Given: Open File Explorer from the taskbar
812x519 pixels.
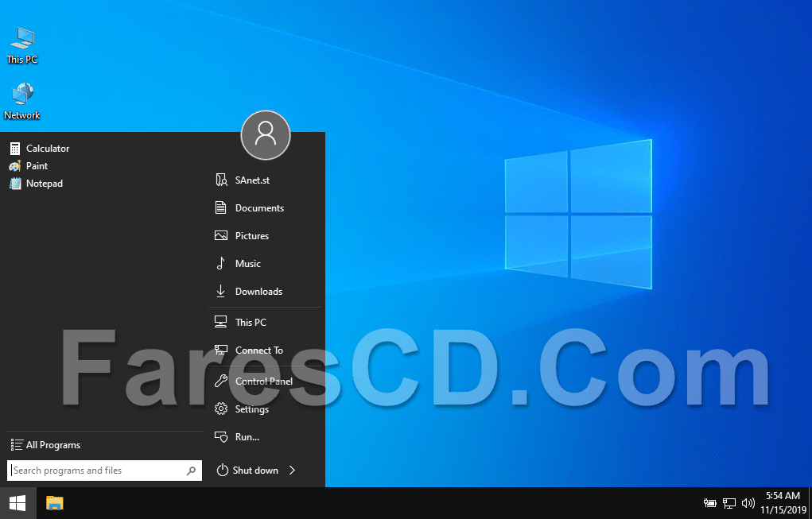Looking at the screenshot, I should (54, 503).
